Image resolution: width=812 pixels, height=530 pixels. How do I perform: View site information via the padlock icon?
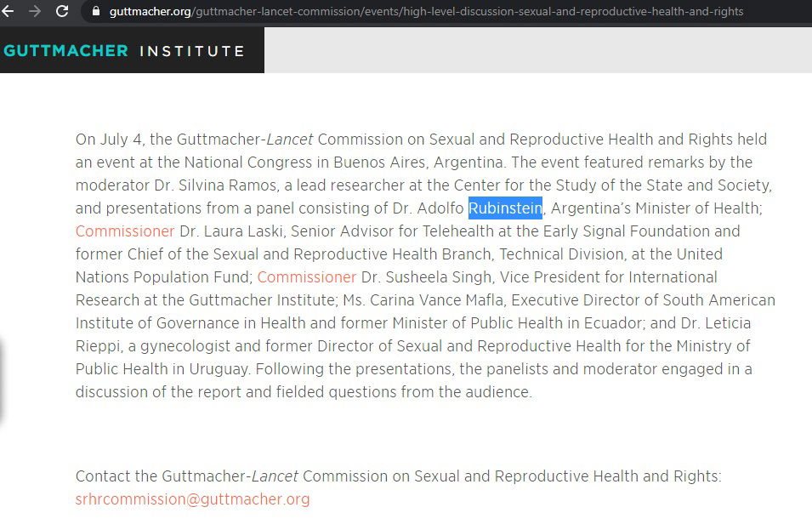click(96, 11)
